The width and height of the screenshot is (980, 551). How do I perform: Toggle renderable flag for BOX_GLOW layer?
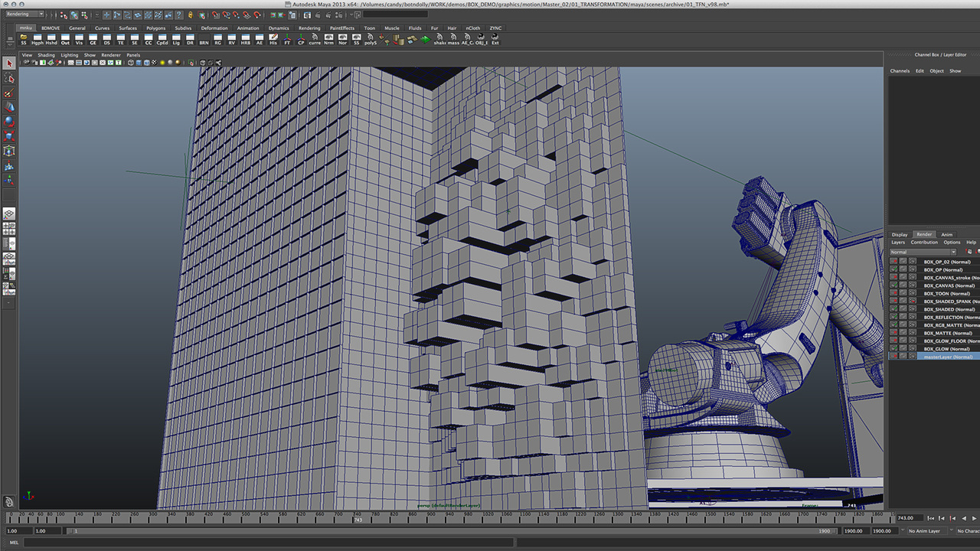[x=893, y=349]
